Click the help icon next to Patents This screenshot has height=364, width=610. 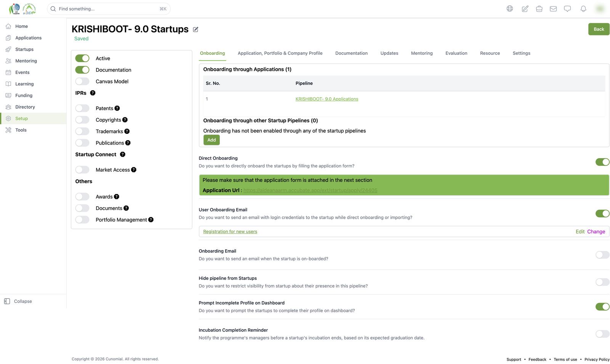(117, 108)
